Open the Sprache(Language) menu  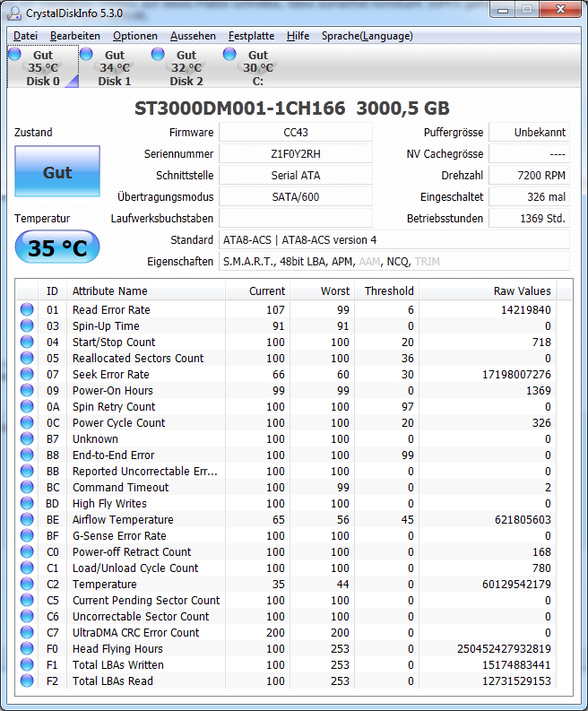(367, 36)
